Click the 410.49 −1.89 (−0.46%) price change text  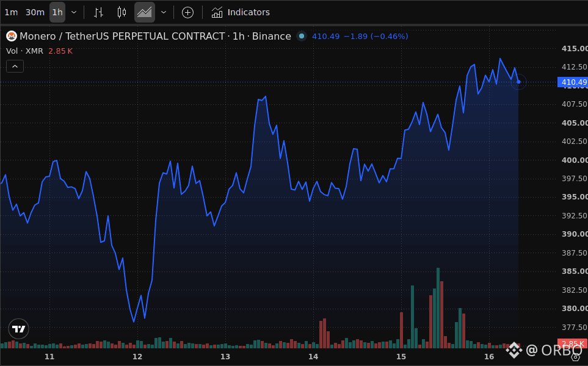click(x=360, y=37)
